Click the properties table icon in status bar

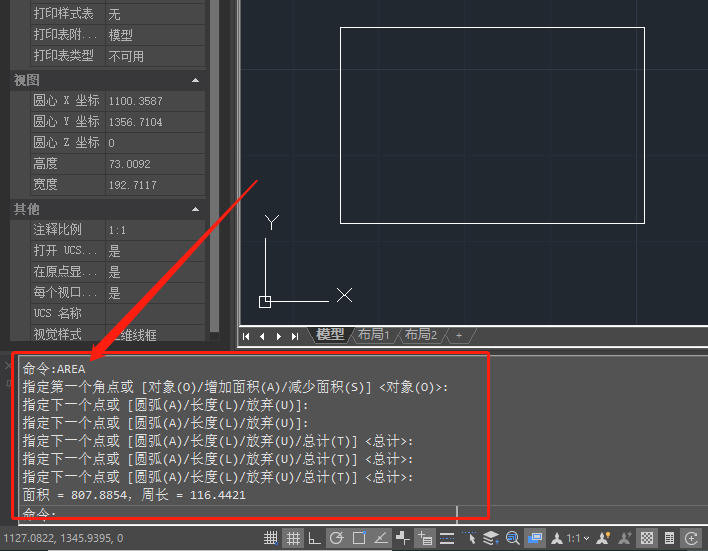pyautogui.click(x=669, y=538)
